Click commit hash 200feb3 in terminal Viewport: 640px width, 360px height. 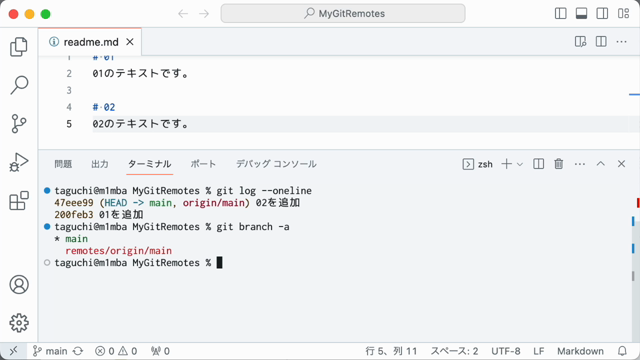(x=73, y=215)
